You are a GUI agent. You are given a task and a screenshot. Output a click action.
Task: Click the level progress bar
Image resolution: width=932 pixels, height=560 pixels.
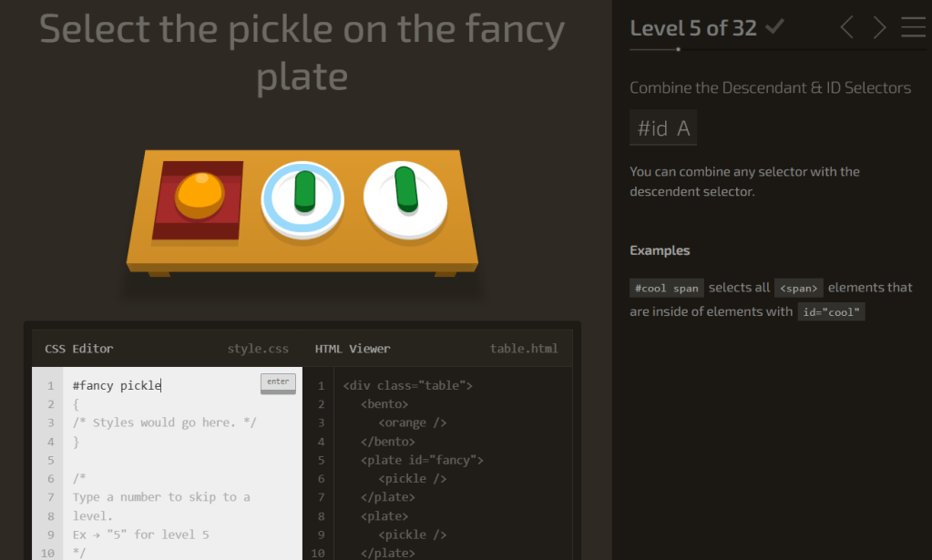654,49
